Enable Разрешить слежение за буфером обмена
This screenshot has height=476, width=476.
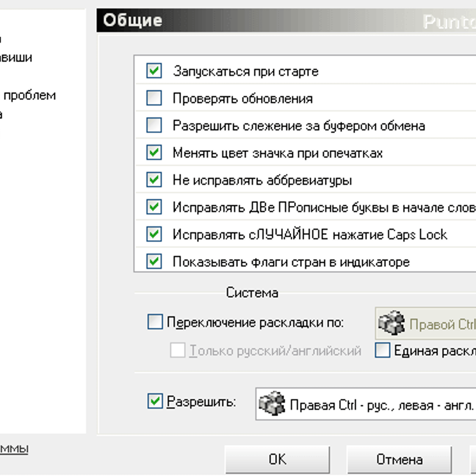click(154, 125)
